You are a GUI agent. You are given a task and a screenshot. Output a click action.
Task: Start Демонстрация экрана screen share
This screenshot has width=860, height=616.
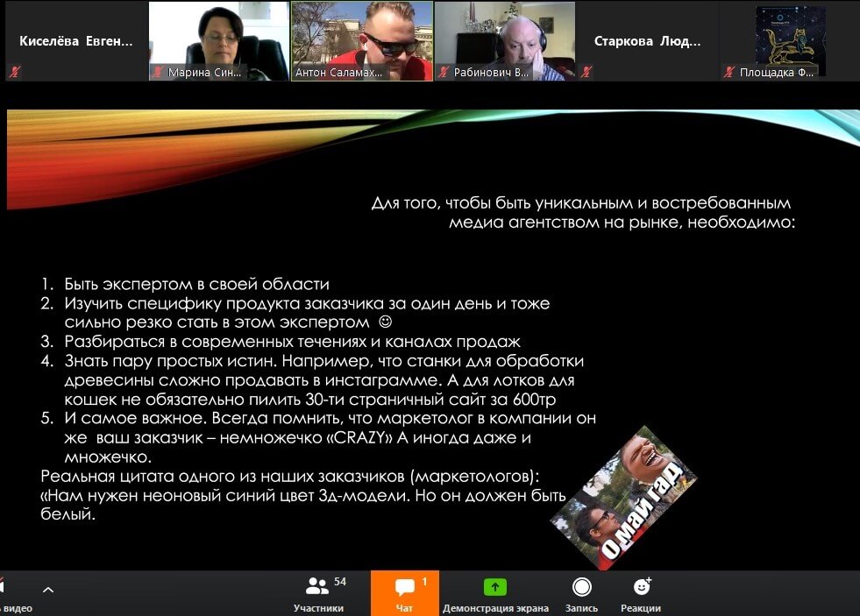point(495,593)
